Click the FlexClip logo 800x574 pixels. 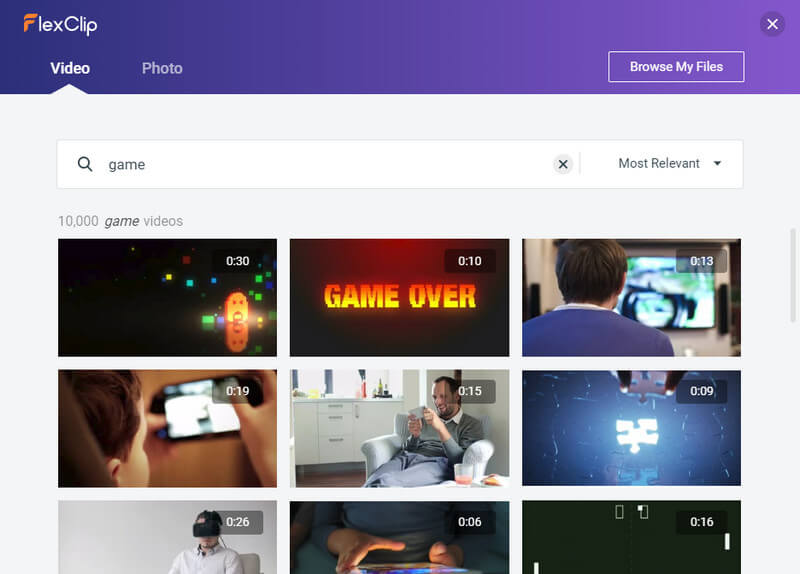tap(60, 24)
